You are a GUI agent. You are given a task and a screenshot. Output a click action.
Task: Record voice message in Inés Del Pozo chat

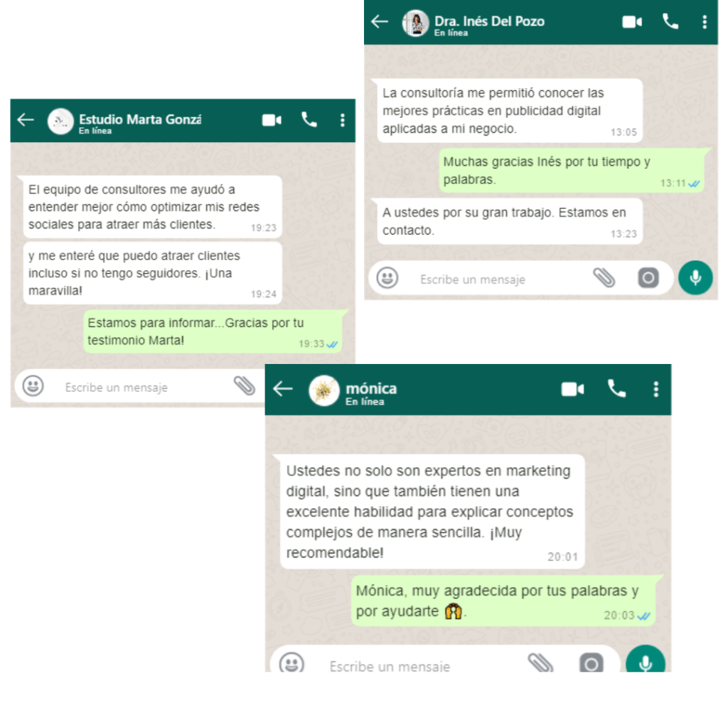point(695,278)
